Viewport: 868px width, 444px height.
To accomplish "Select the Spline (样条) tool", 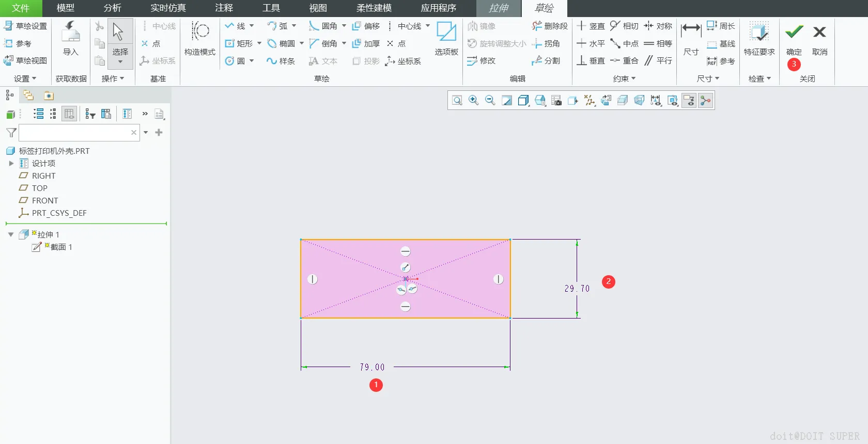I will pyautogui.click(x=281, y=61).
